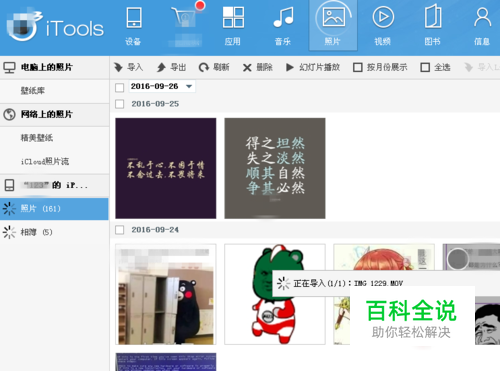Select 照片 (161) in sidebar
Viewport: 500px width, 371px height.
(x=54, y=209)
